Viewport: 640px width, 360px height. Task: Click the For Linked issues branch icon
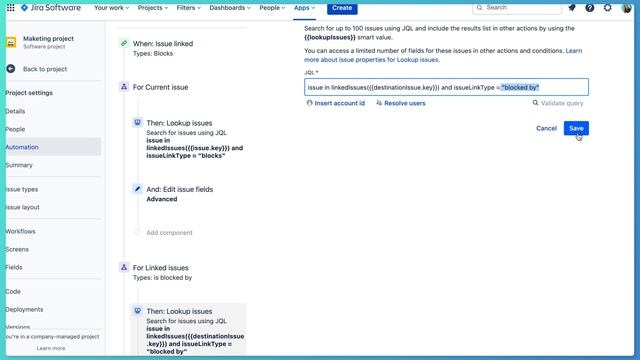click(x=124, y=267)
